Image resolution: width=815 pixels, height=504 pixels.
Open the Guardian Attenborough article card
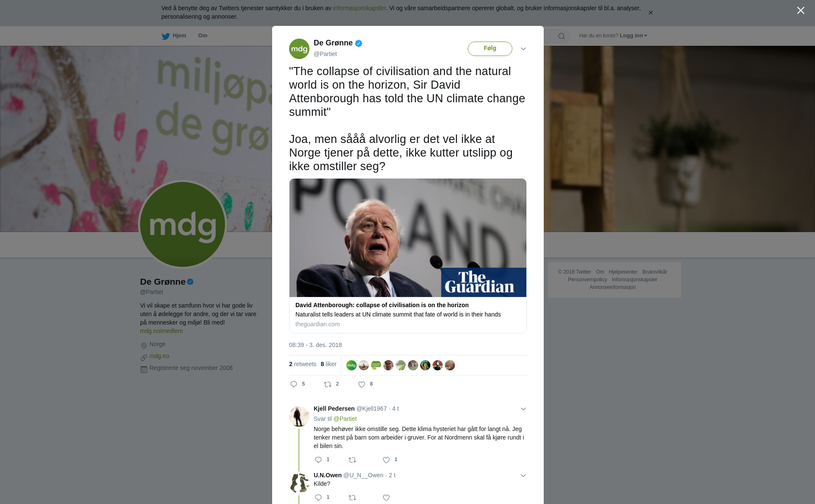407,256
